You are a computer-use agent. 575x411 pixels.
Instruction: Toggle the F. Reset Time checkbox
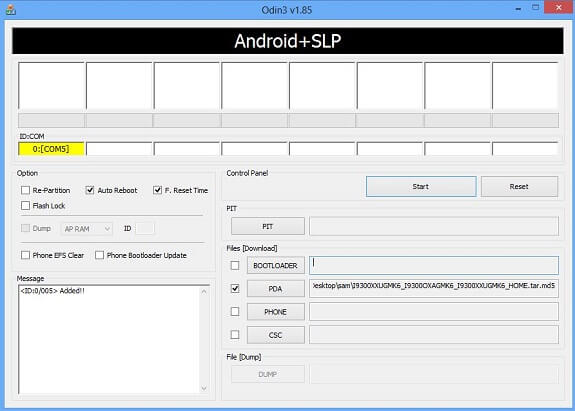157,190
